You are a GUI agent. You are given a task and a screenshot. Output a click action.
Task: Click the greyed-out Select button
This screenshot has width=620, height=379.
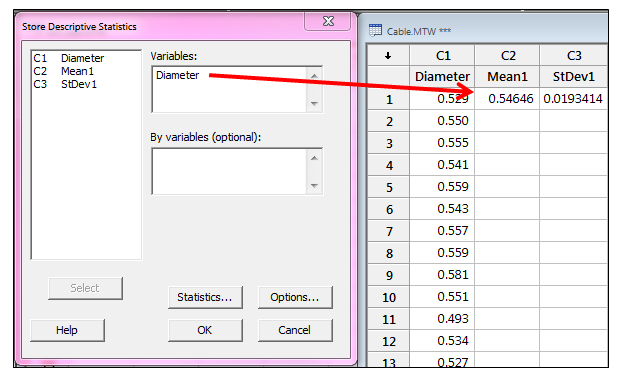click(x=85, y=288)
